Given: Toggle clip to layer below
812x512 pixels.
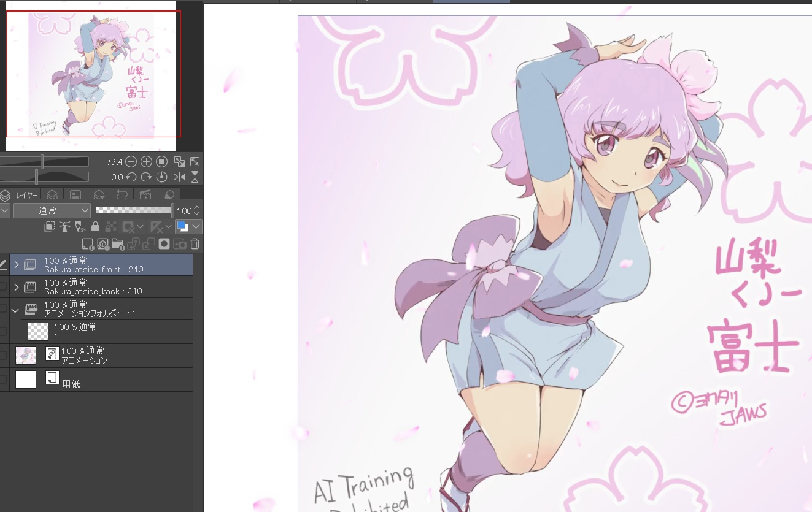Looking at the screenshot, I should pyautogui.click(x=50, y=227).
